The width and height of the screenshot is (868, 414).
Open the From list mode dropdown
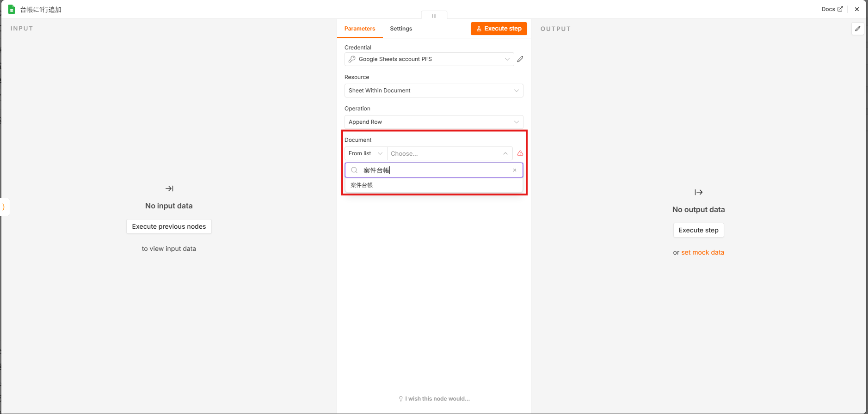[x=366, y=153]
